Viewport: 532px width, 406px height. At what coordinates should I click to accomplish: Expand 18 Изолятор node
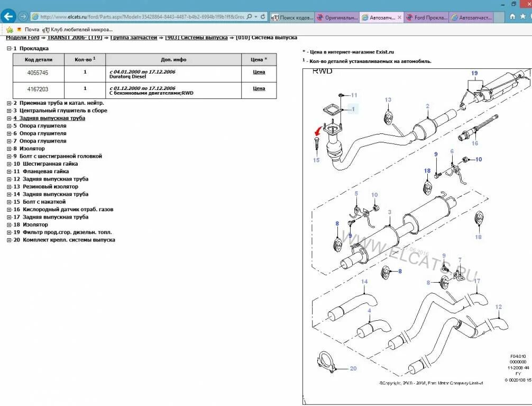tap(9, 224)
